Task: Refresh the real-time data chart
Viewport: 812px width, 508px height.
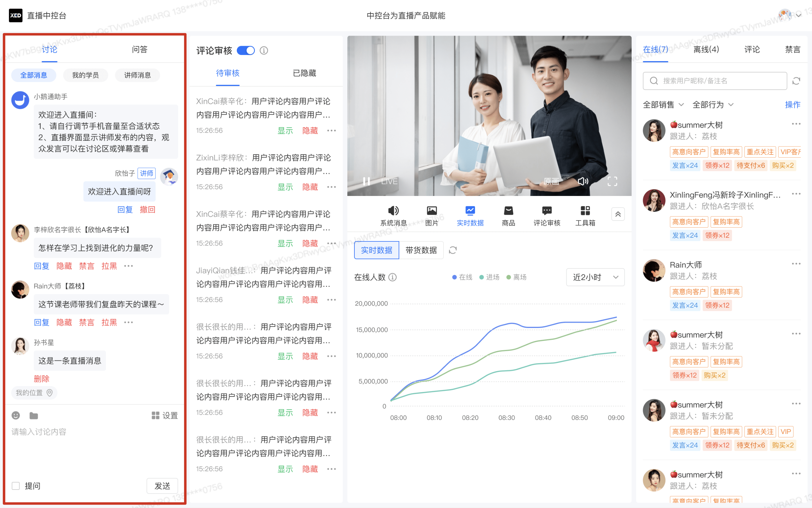Action: click(x=453, y=250)
